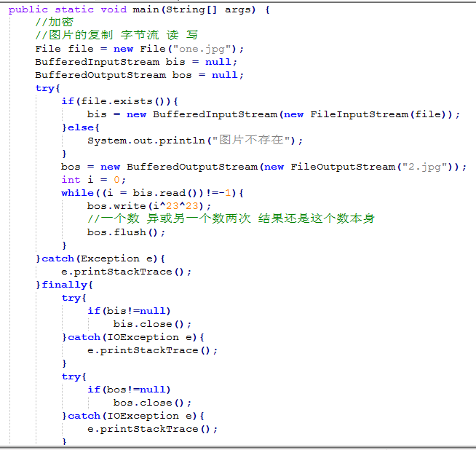Click the comment '//图片的复制 字节流 读 写'
Image resolution: width=476 pixels, height=450 pixels.
116,35
